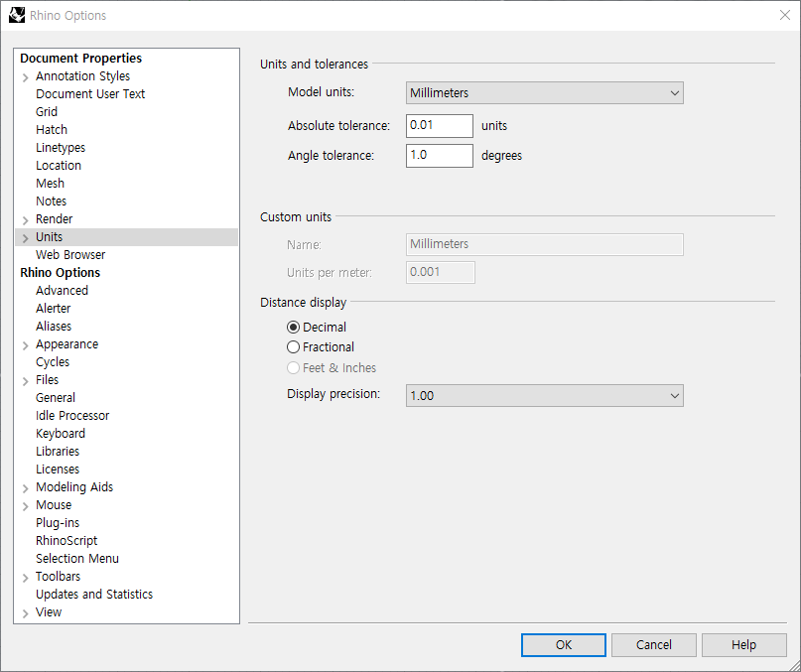
Task: Select the Files tree label
Action: tap(47, 380)
